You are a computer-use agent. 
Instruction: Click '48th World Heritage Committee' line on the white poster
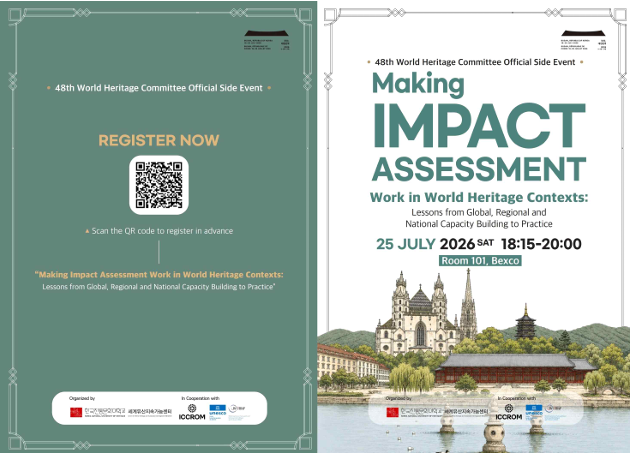click(x=475, y=62)
